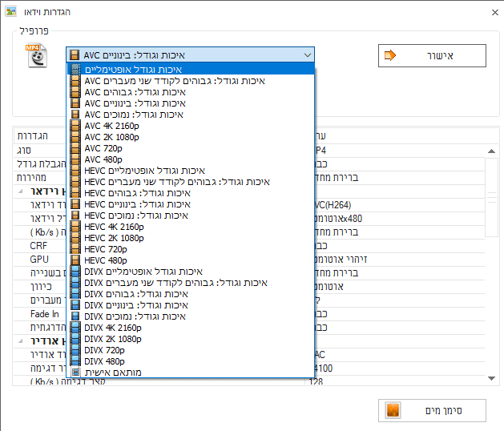Select AVC איכות וגודל: גבוהים option
The height and width of the screenshot is (431, 504).
tap(190, 92)
